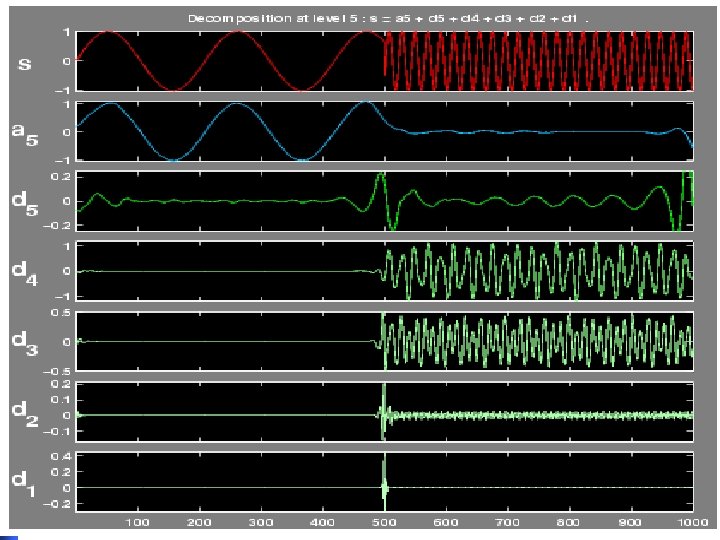The image size is (720, 540).
Task: Click the '0.4' y-axis label of d1
Action: pos(61,456)
